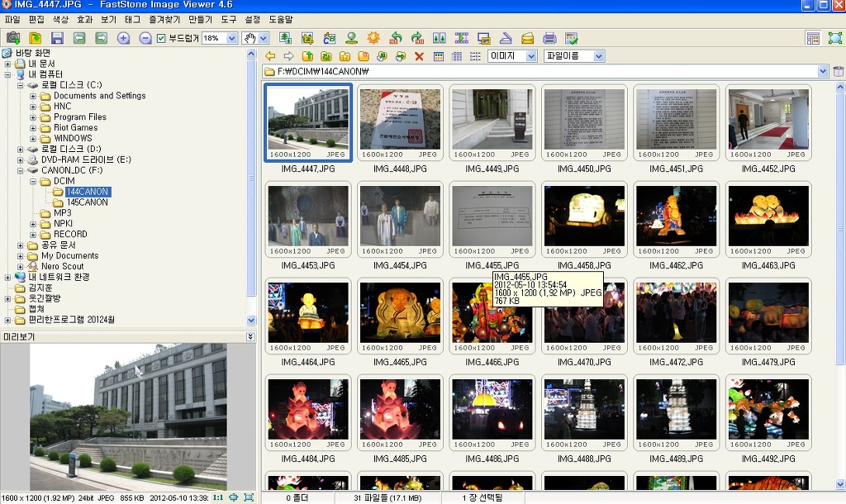The image size is (846, 504).
Task: Click the red Delete X icon
Action: (419, 56)
